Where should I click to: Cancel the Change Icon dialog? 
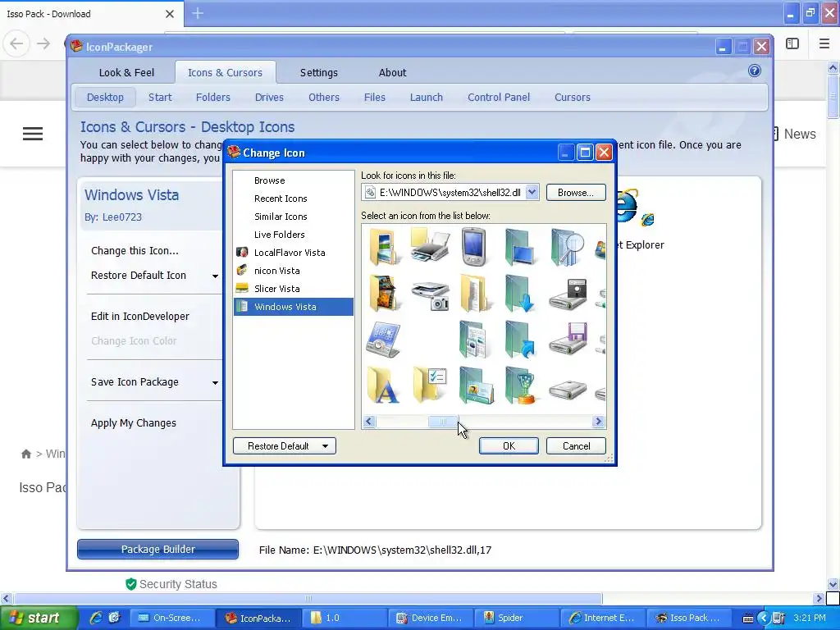pos(577,446)
